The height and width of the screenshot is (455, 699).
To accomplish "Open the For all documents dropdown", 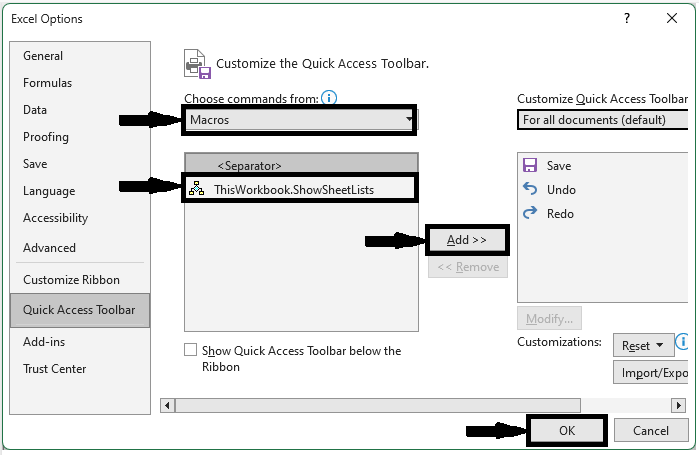I will [x=605, y=120].
